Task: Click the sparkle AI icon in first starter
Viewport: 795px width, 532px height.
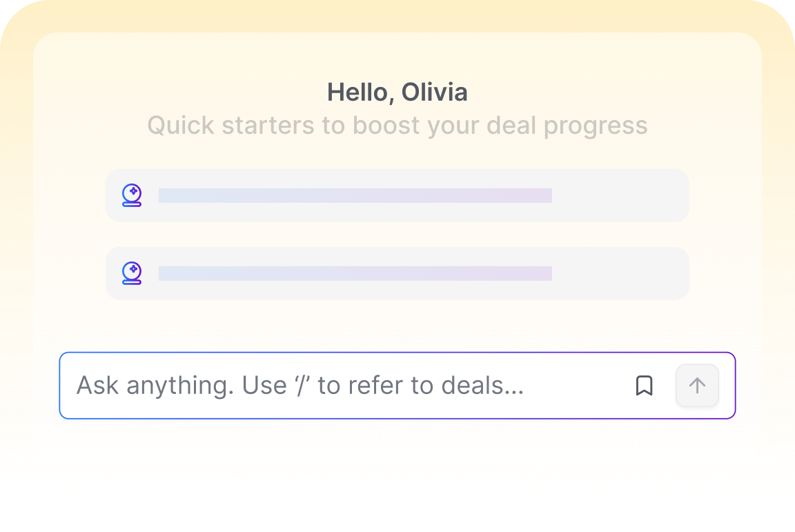Action: point(132,195)
